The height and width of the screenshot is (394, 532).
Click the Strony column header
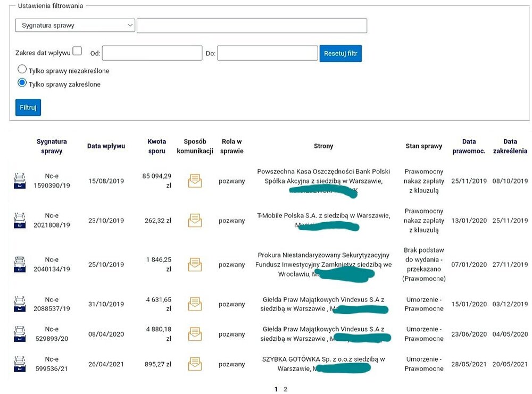pos(323,146)
